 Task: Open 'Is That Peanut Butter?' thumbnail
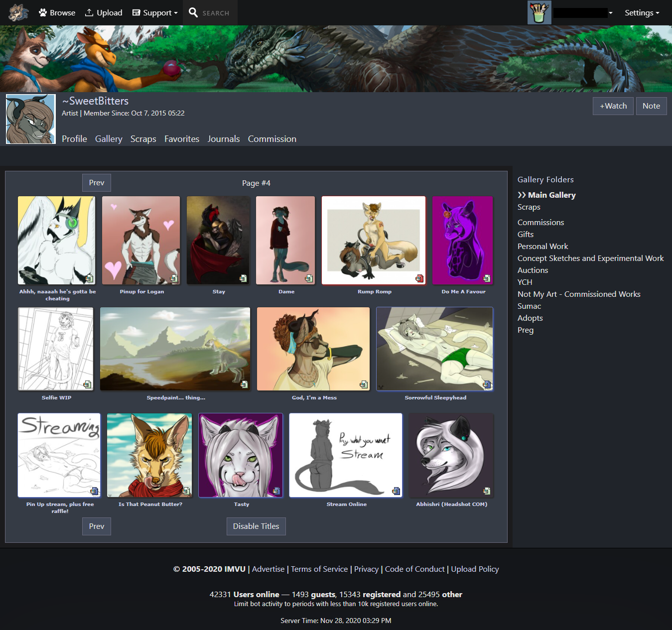(149, 455)
